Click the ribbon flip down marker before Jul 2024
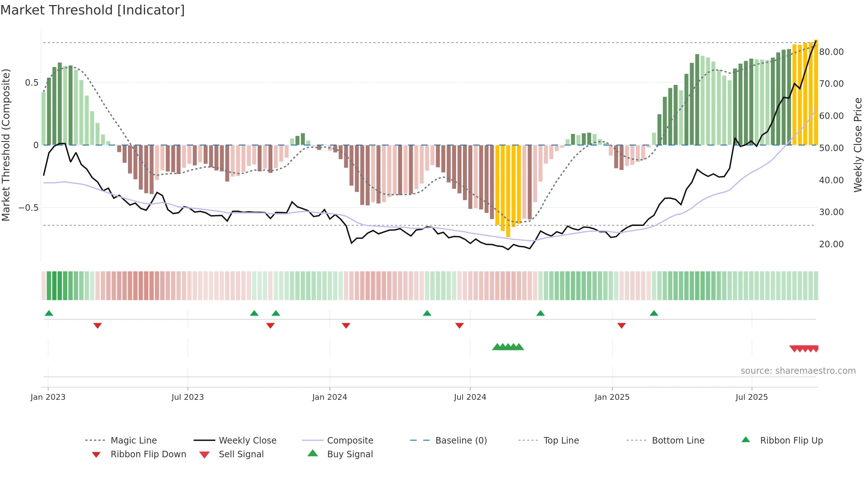Viewport: 868px width, 488px height. click(x=460, y=326)
